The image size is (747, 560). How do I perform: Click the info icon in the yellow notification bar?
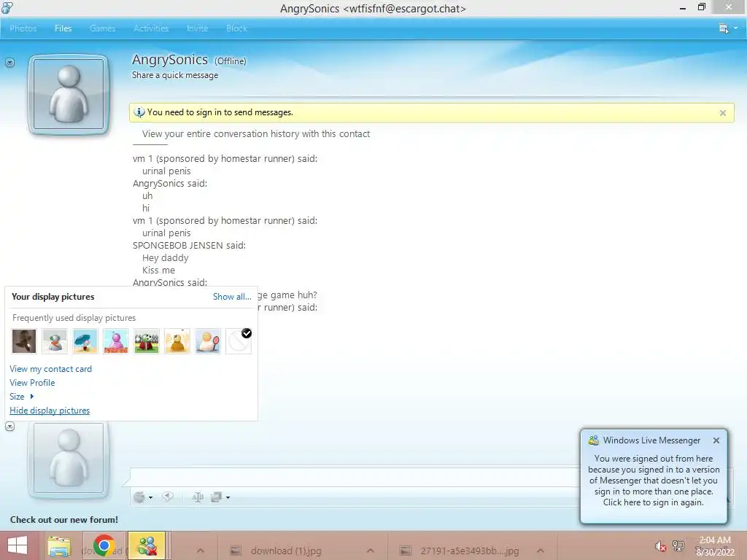coord(139,112)
